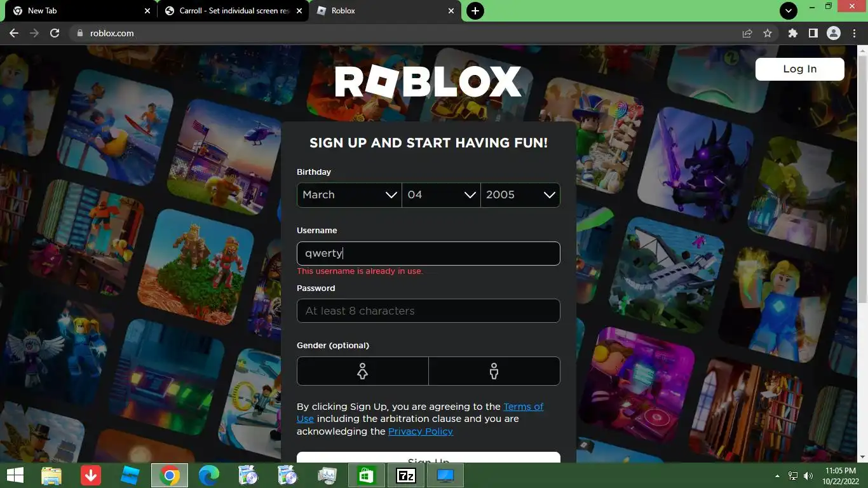This screenshot has width=868, height=488.
Task: Click the Sign Up button
Action: 428,458
